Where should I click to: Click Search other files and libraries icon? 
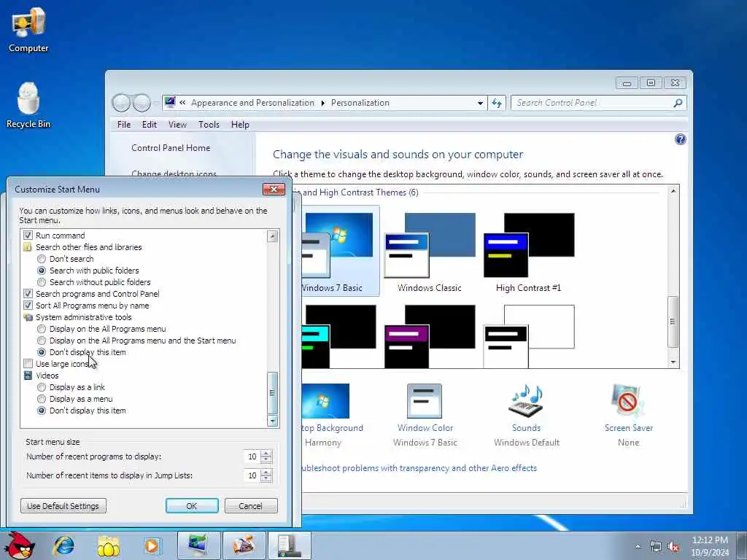coord(28,247)
